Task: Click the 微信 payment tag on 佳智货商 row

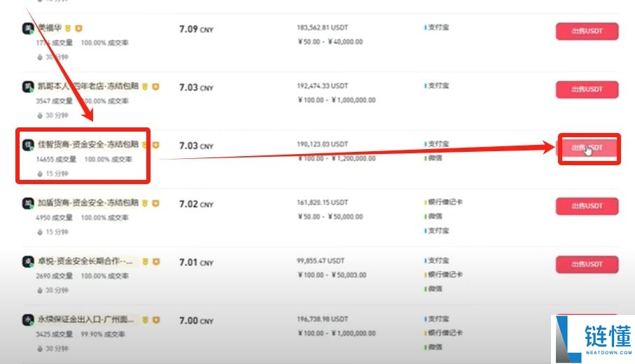Action: pos(435,157)
